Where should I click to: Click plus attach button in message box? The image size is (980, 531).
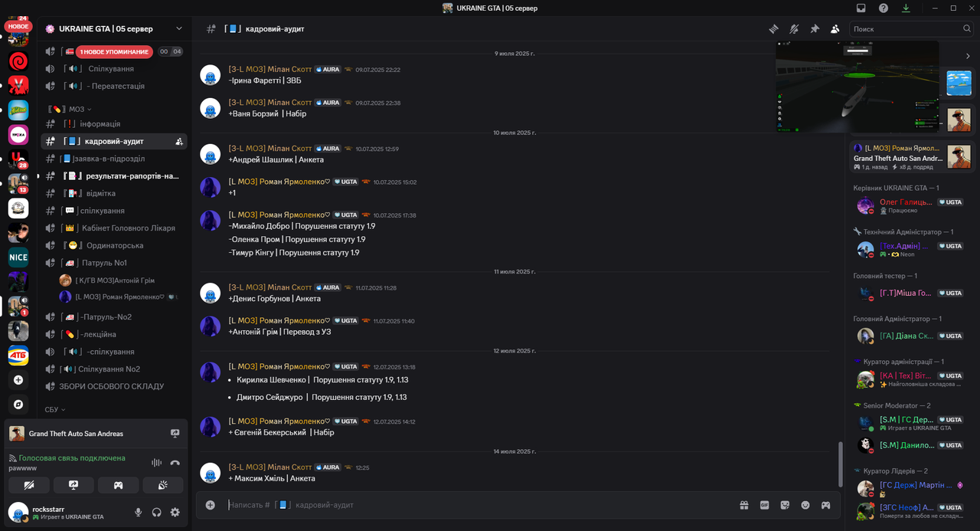211,505
